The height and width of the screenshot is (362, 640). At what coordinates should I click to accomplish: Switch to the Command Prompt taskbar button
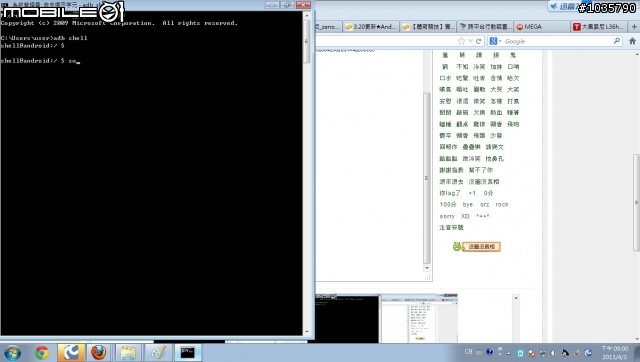click(188, 353)
